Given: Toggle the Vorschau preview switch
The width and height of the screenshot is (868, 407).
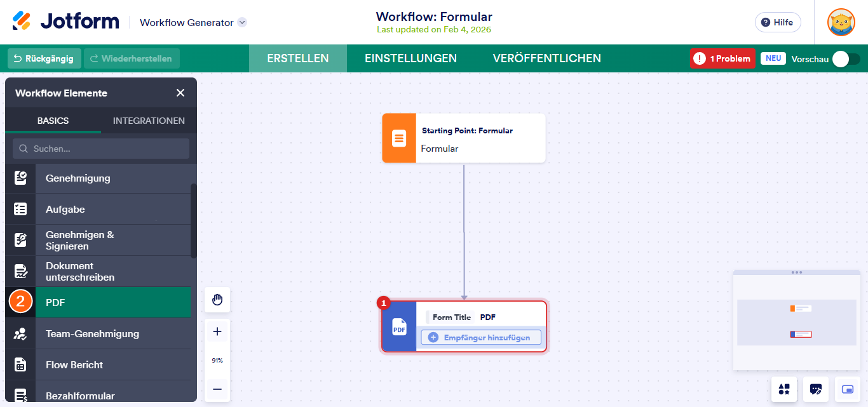Looking at the screenshot, I should (x=846, y=58).
